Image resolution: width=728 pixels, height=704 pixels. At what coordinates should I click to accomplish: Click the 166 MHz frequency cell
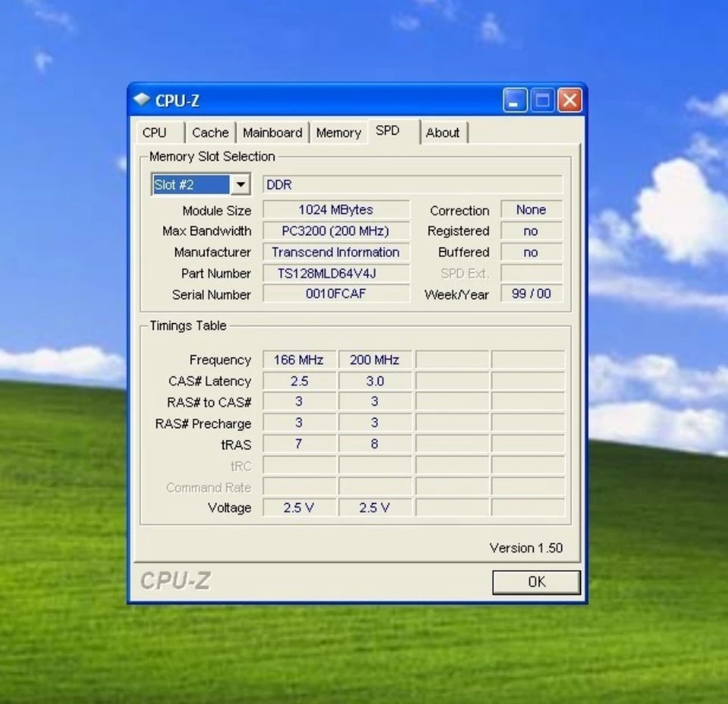point(300,360)
